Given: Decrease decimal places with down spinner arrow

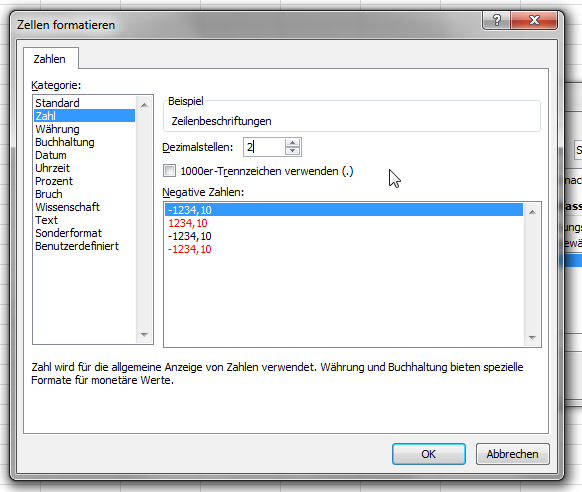Looking at the screenshot, I should tap(292, 151).
